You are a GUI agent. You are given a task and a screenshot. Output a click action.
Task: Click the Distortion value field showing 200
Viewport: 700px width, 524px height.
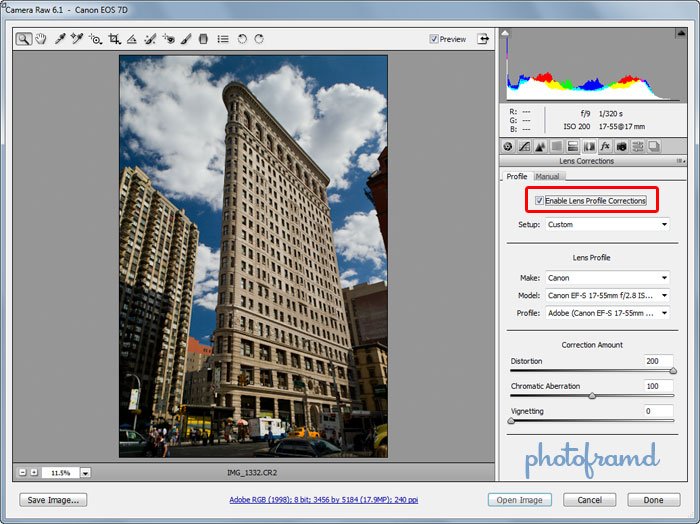coord(658,361)
